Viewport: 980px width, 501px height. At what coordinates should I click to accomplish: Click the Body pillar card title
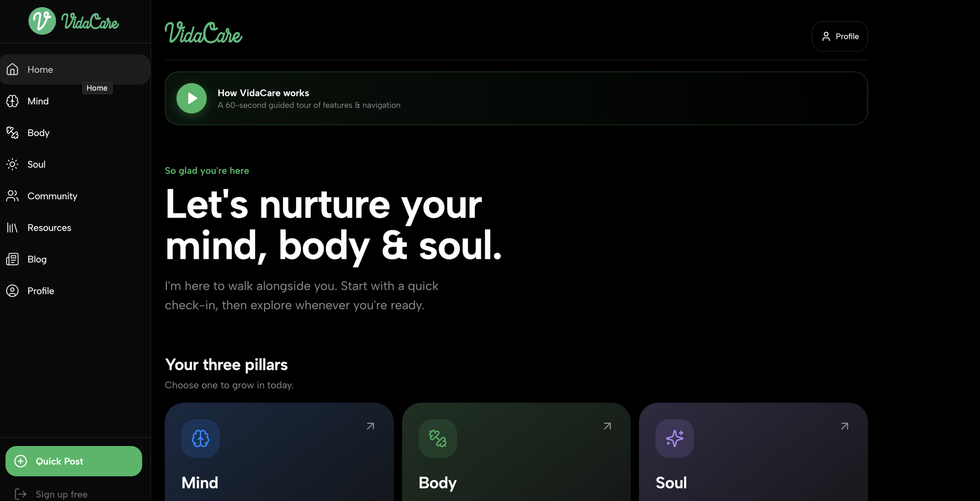pyautogui.click(x=437, y=483)
